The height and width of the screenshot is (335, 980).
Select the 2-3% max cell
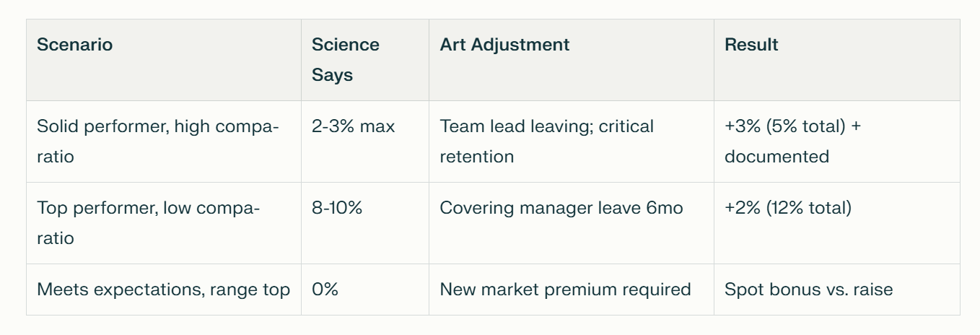coord(365,142)
